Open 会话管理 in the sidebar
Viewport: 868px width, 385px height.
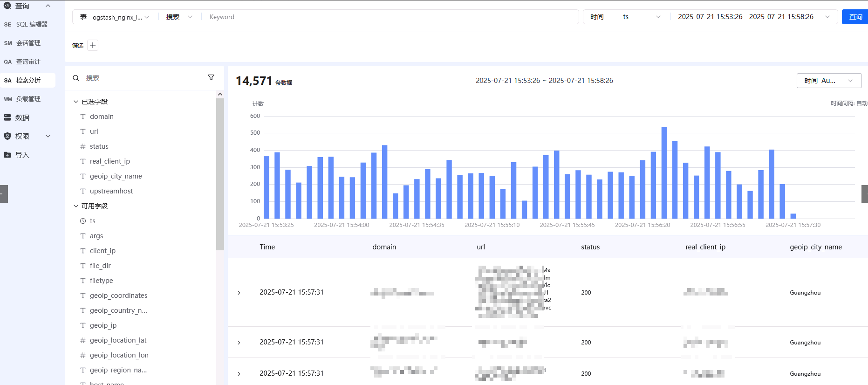(x=28, y=43)
